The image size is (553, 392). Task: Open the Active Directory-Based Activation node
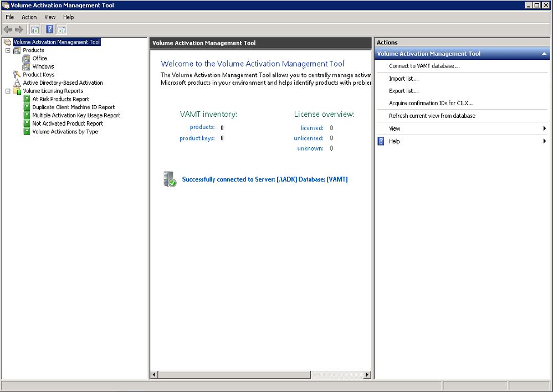point(63,83)
